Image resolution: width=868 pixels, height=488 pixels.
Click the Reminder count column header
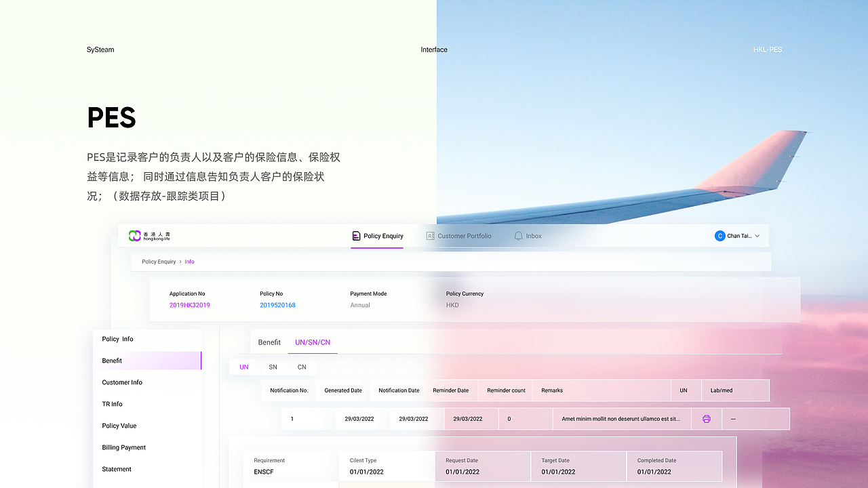tap(507, 390)
